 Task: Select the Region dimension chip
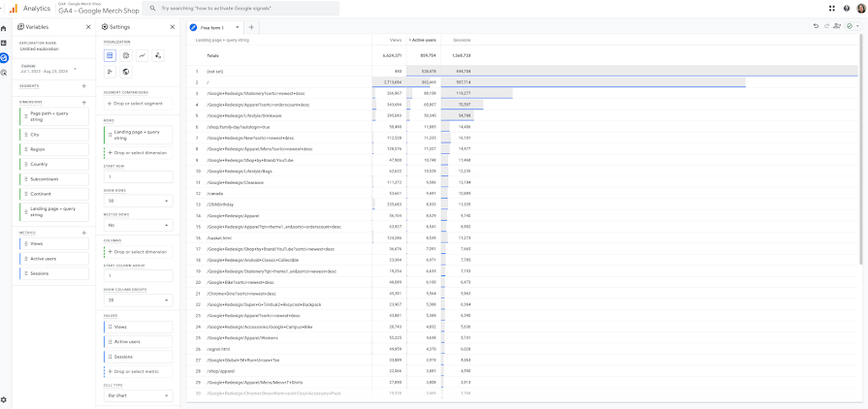53,149
